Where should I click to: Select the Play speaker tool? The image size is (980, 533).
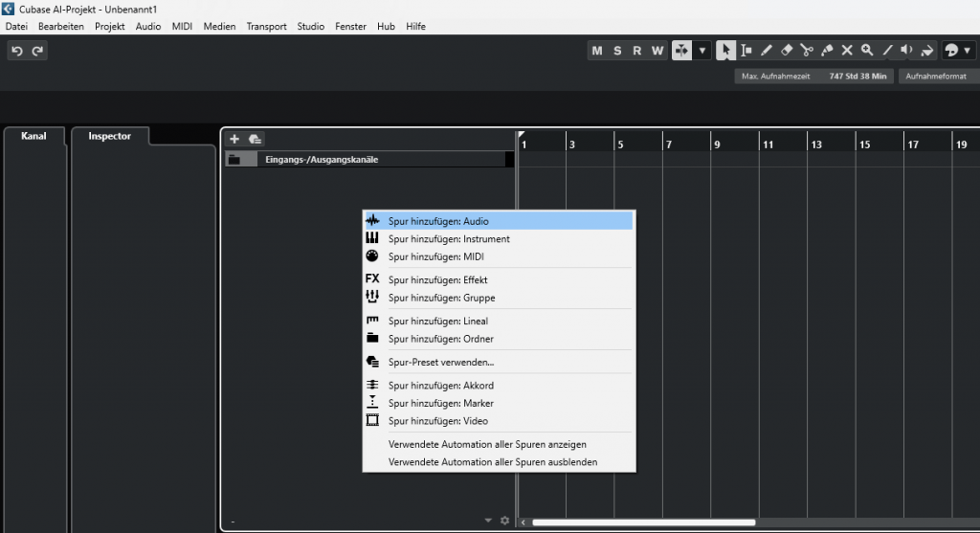click(x=907, y=51)
